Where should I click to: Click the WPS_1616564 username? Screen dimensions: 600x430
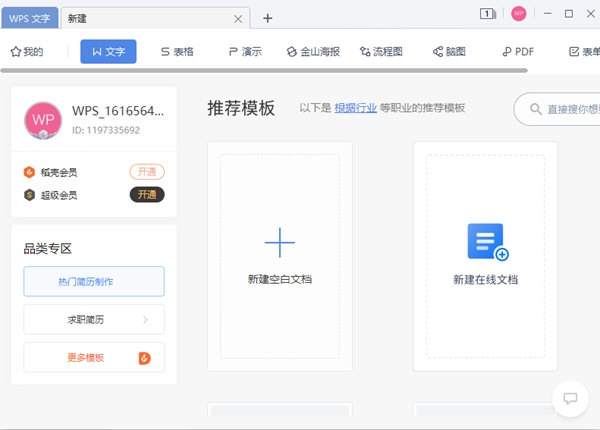[118, 111]
